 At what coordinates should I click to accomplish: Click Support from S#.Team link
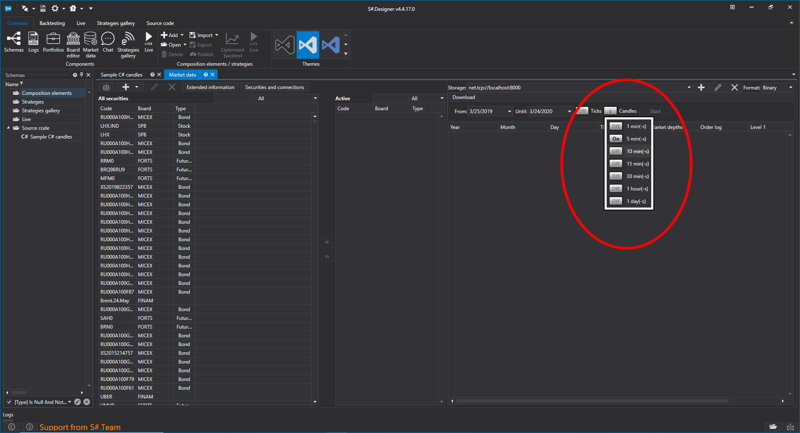80,427
